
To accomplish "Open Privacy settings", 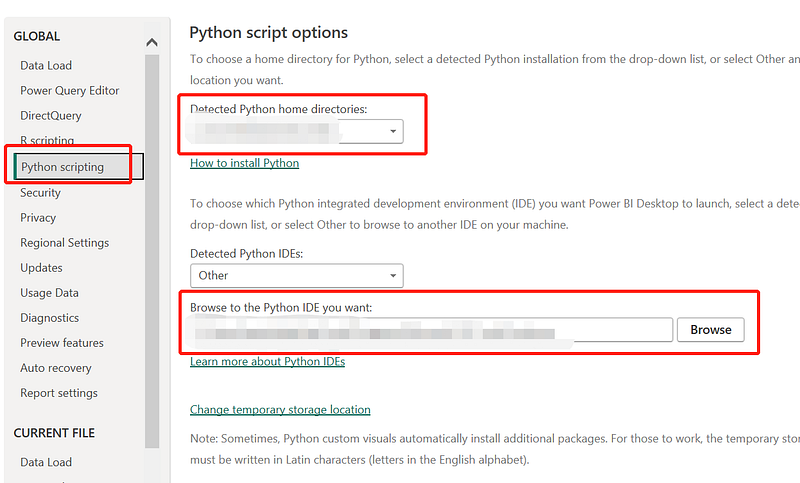I will (38, 217).
